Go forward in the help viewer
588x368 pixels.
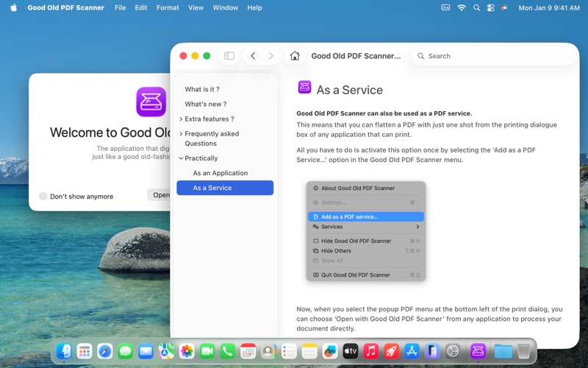pyautogui.click(x=271, y=56)
